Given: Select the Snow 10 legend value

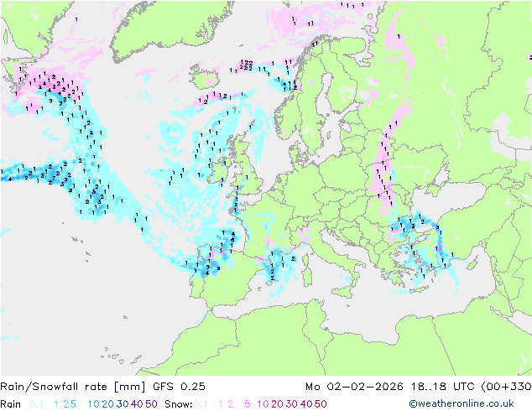Looking at the screenshot, I should coord(263,404).
